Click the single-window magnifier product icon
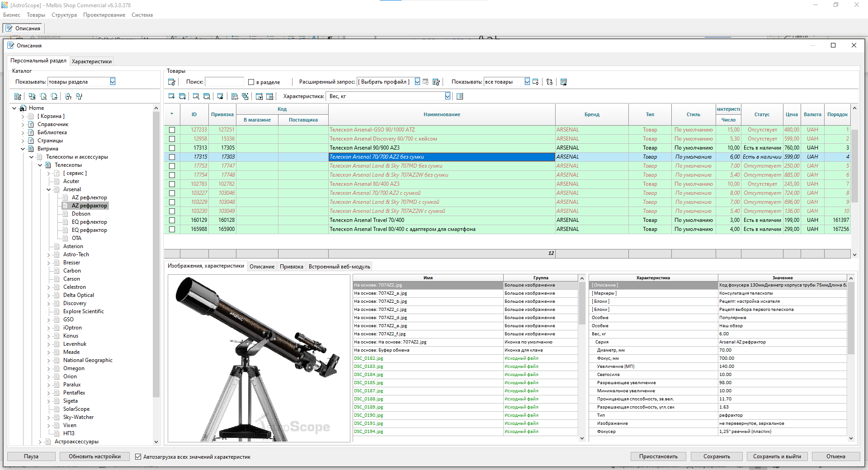The width and height of the screenshot is (868, 470). [196, 96]
